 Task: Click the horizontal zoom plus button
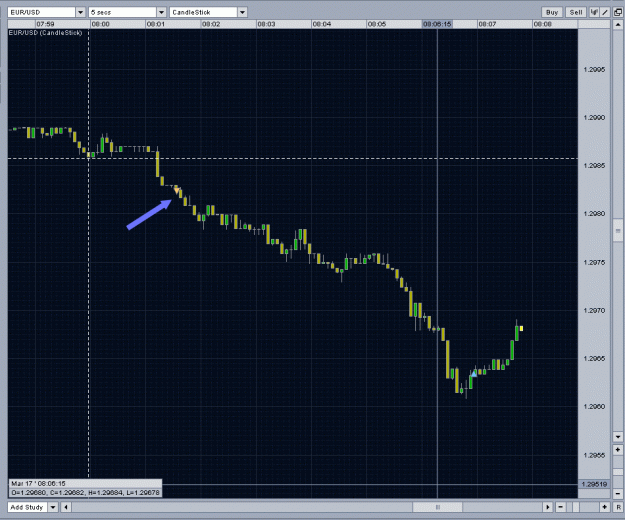coord(605,507)
